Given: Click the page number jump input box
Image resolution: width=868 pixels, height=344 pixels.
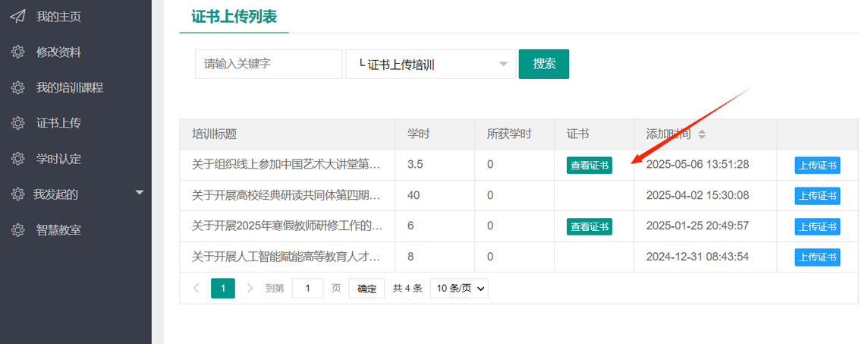Looking at the screenshot, I should pos(307,289).
